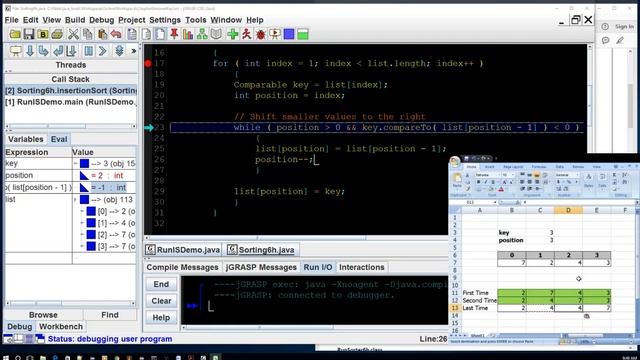Click the code editor horizontal scrollbar
The height and width of the screenshot is (360, 640).
click(x=296, y=238)
